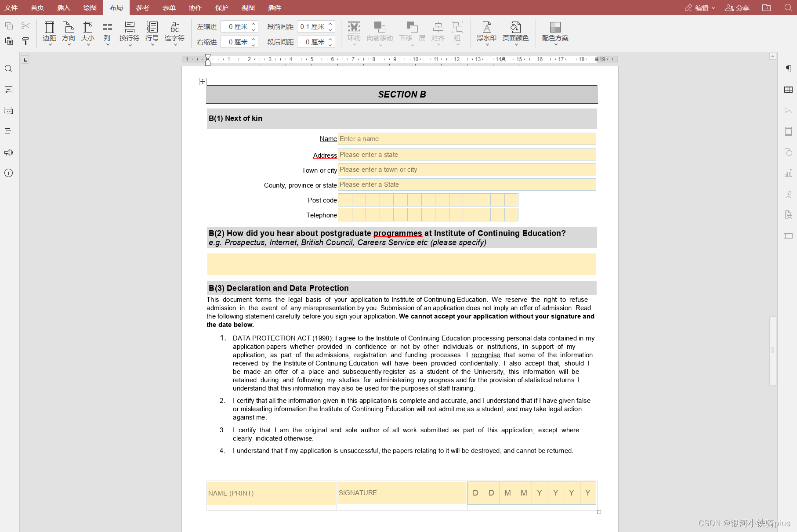Open image settings in right sidebar

789,110
